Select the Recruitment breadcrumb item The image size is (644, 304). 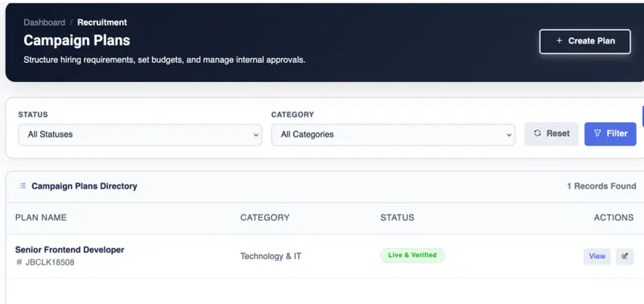click(102, 23)
